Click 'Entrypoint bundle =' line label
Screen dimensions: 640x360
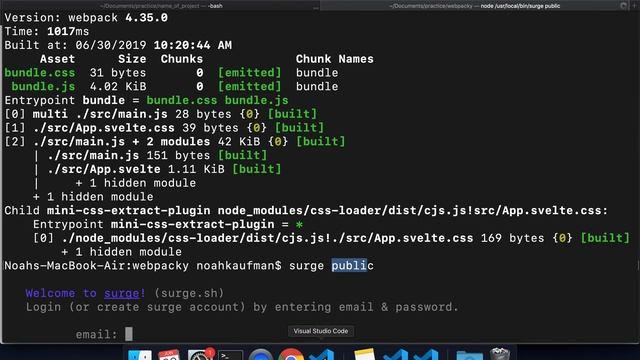coord(72,100)
